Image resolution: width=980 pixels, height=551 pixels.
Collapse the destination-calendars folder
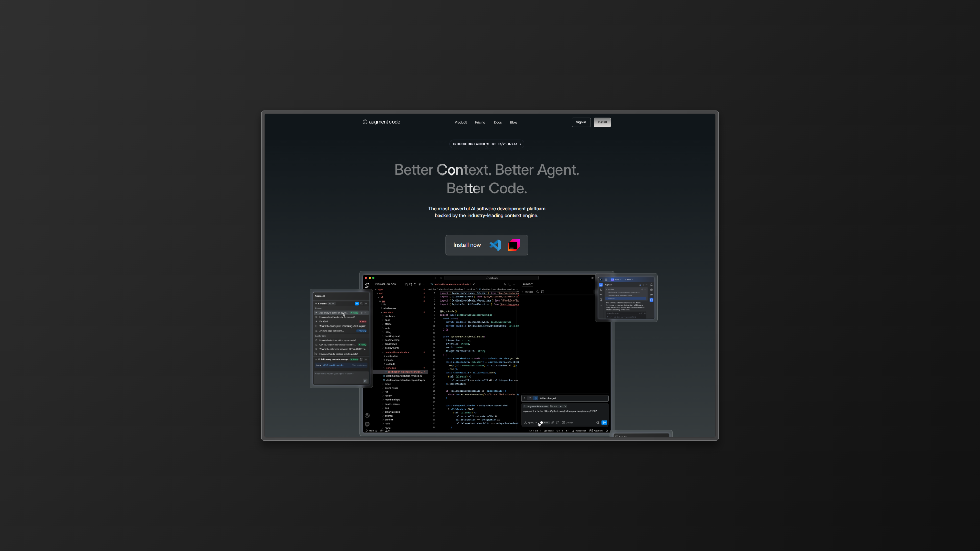pyautogui.click(x=397, y=352)
